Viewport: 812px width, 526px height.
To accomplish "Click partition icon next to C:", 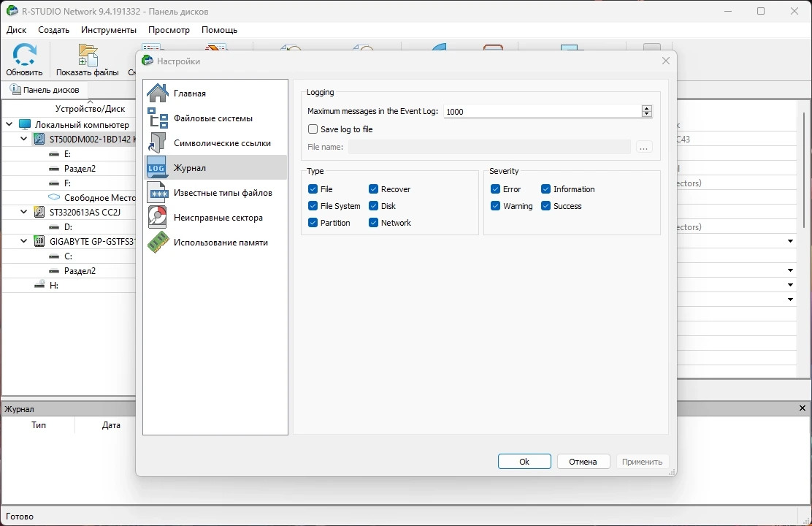I will [x=54, y=256].
